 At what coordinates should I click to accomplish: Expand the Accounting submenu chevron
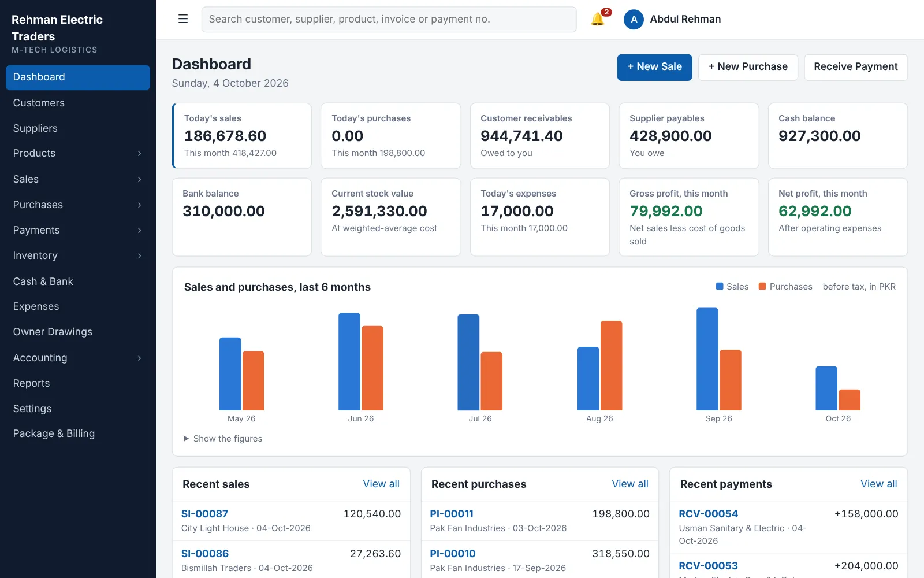(140, 358)
